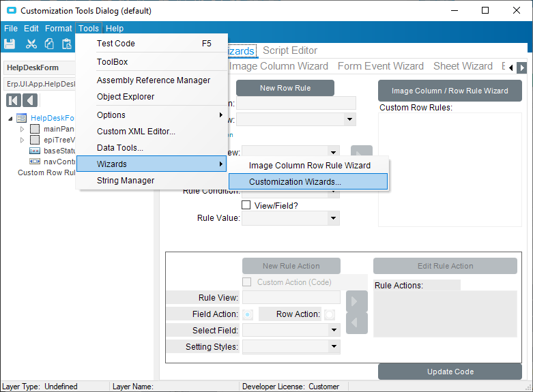Open Object Explorer menu item
The width and height of the screenshot is (533, 392).
click(152, 97)
